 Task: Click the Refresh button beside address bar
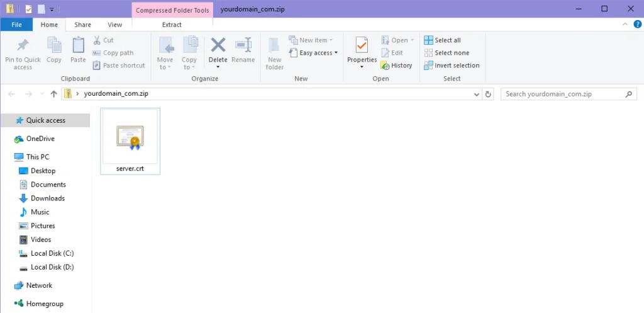click(x=489, y=94)
